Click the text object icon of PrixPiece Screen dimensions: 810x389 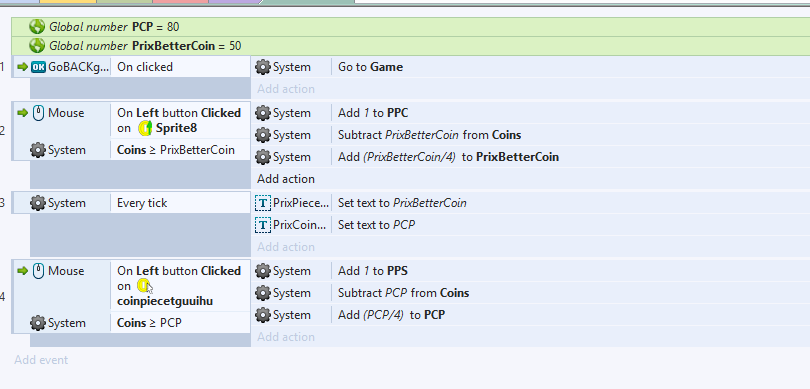(x=263, y=203)
